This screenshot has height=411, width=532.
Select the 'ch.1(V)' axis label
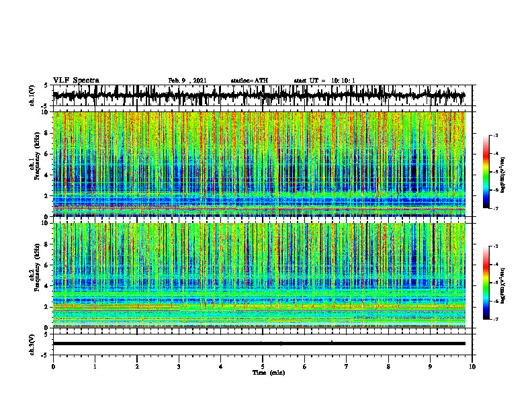point(32,95)
